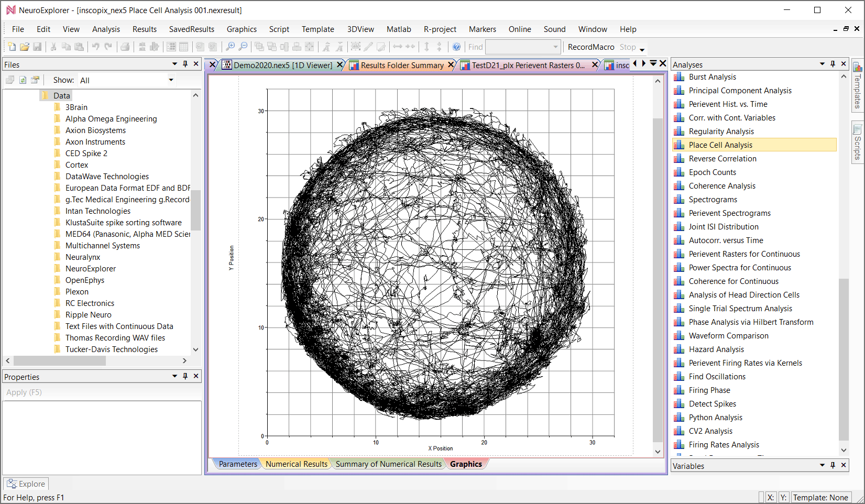The height and width of the screenshot is (504, 865).
Task: Undo the last action via toolbar icon
Action: coord(95,47)
